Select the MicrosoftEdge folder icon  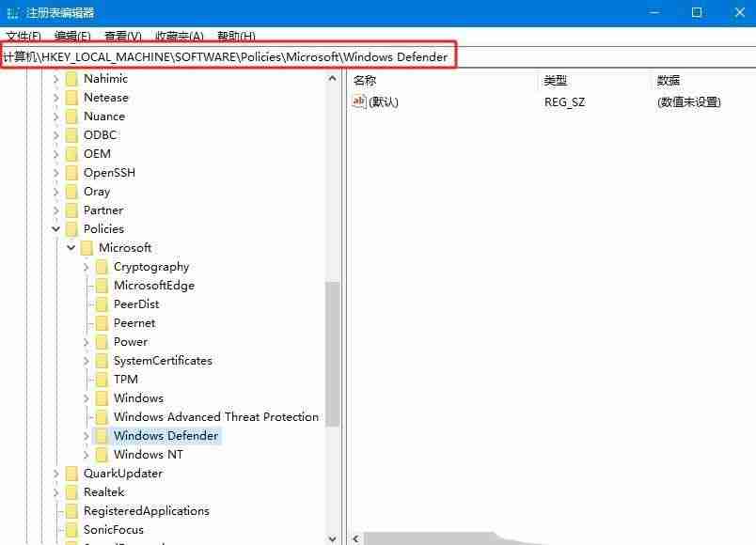102,285
